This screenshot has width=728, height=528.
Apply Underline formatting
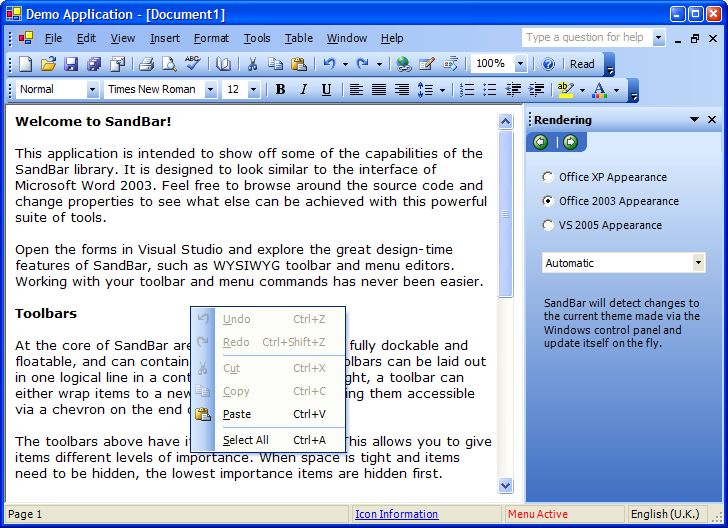pos(326,89)
